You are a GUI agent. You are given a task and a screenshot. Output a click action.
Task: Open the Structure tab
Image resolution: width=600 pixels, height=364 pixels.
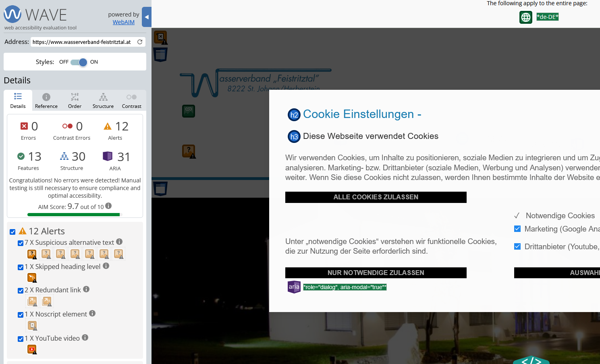[x=103, y=101]
